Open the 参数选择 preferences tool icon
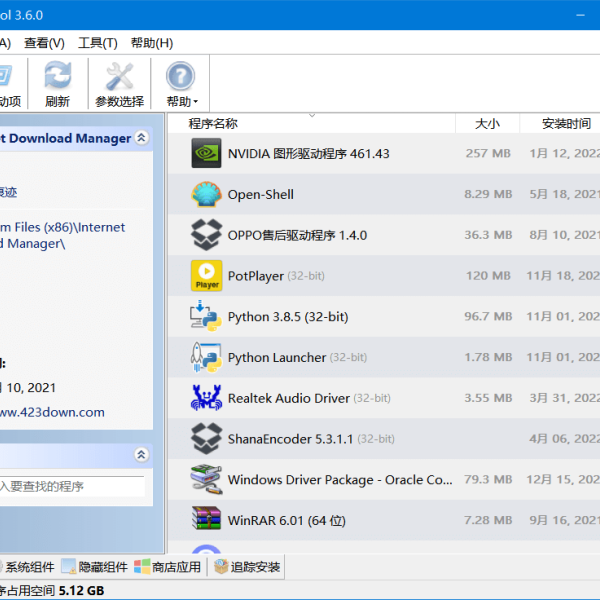 point(119,75)
